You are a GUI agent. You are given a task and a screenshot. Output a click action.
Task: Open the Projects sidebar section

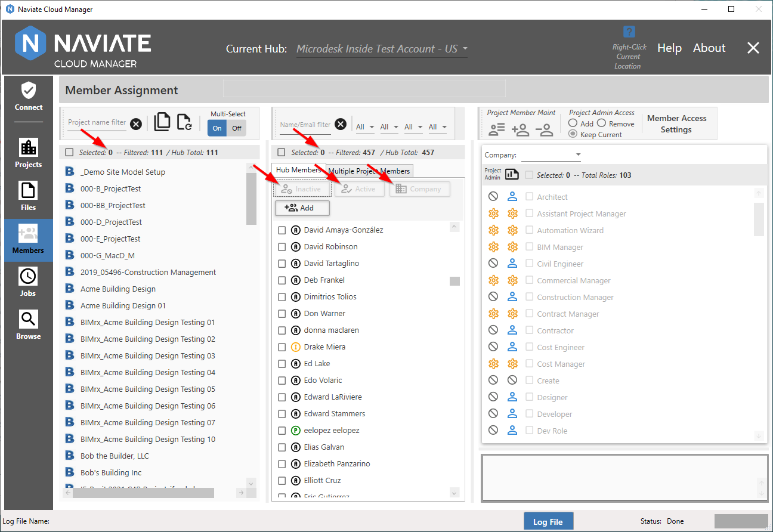[x=29, y=153]
